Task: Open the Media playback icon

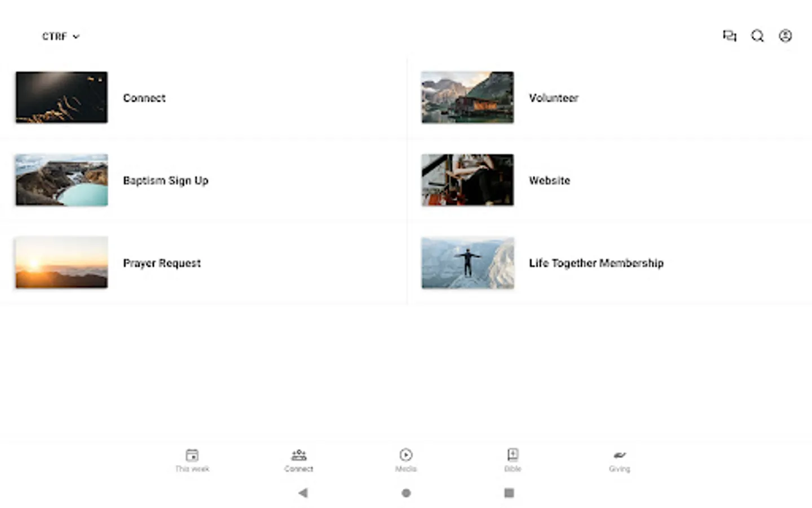Action: coord(405,454)
